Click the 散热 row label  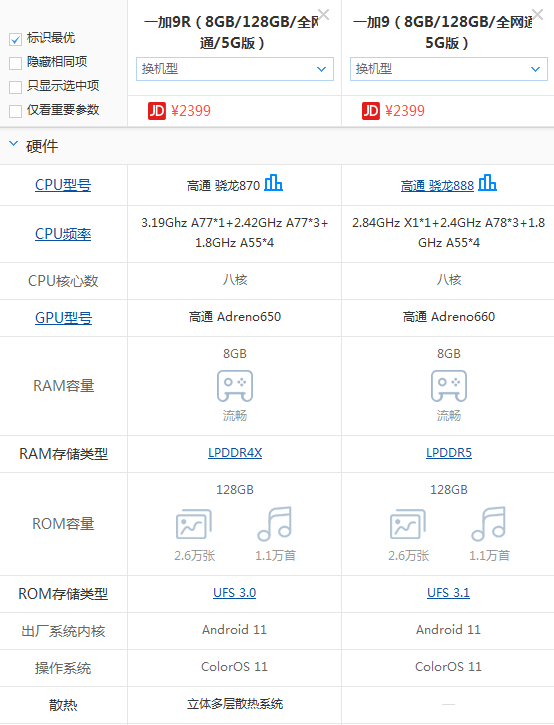point(63,705)
